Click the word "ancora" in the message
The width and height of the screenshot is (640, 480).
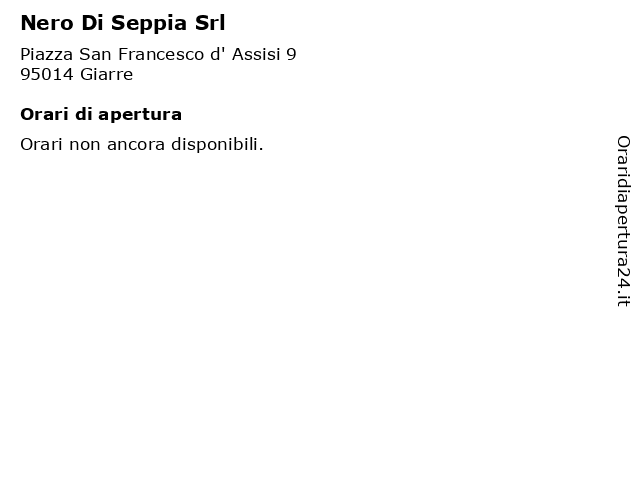[136, 146]
